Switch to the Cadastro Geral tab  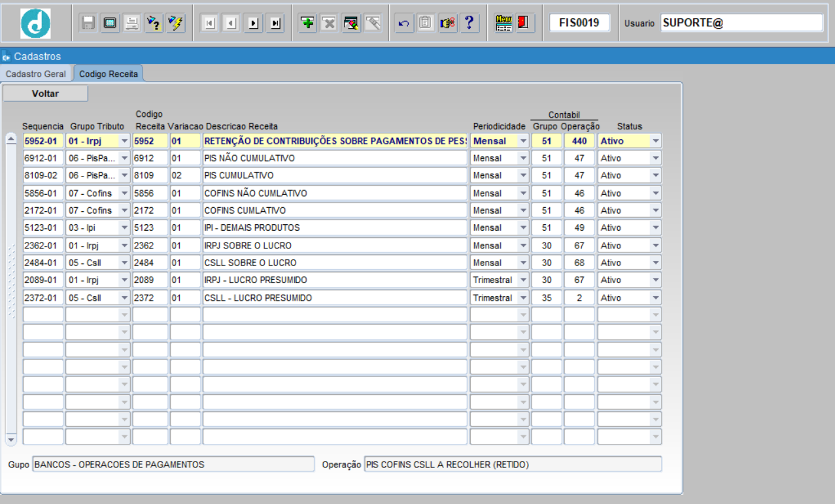click(36, 74)
